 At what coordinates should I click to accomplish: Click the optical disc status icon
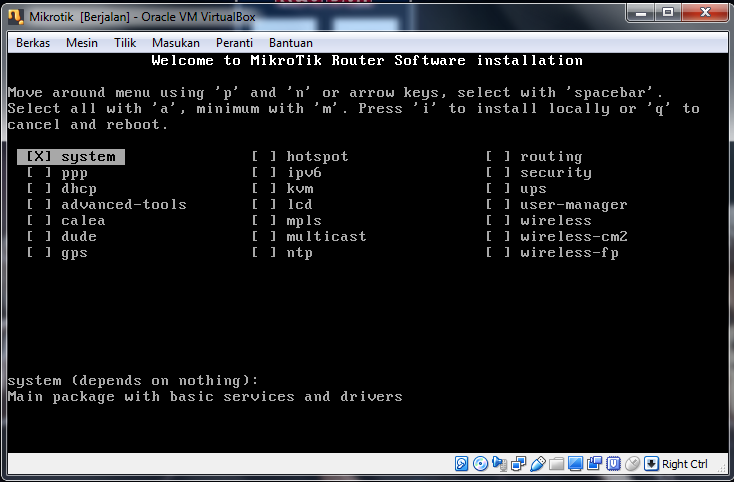tap(481, 464)
